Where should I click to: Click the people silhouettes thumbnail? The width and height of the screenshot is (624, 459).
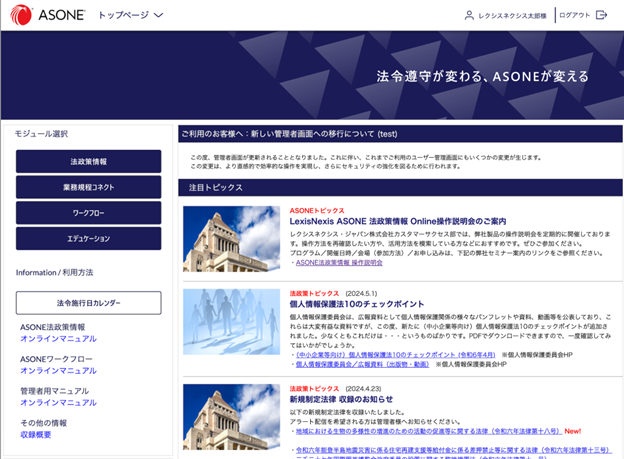(x=231, y=322)
